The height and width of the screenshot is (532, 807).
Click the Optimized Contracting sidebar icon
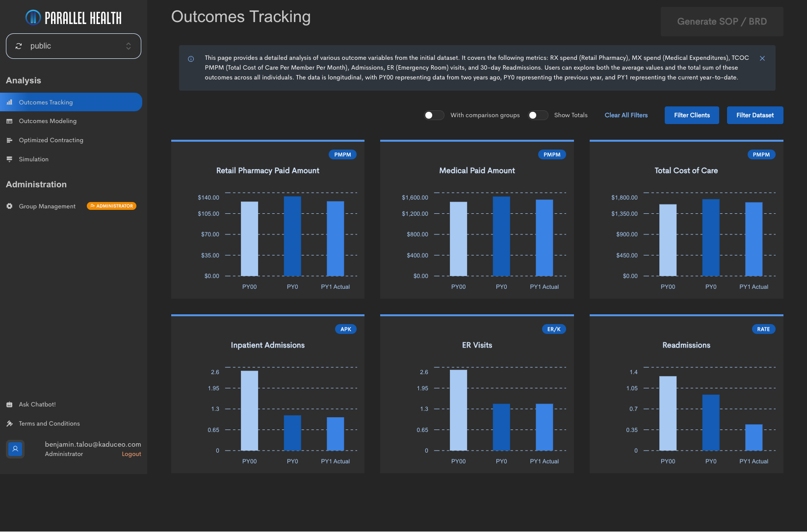click(9, 140)
